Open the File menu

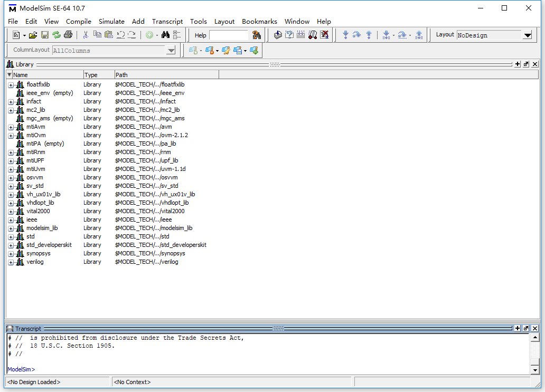pyautogui.click(x=13, y=22)
